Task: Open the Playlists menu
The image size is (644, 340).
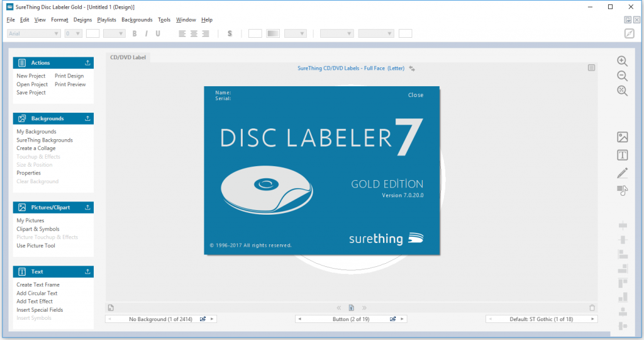Action: click(x=106, y=20)
